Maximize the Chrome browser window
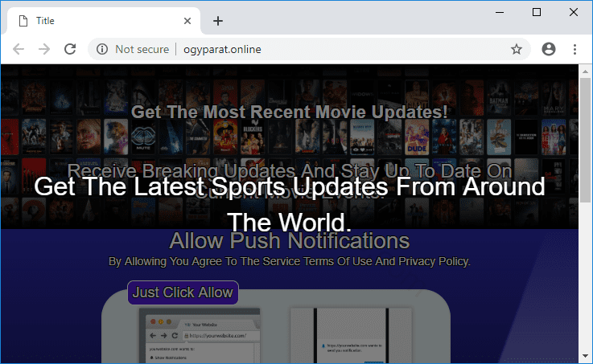The height and width of the screenshot is (364, 593). pyautogui.click(x=537, y=12)
